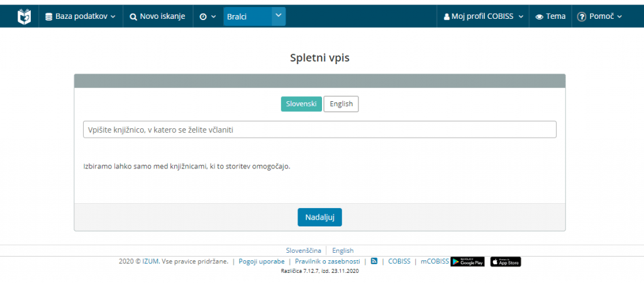Click the App Store badge
This screenshot has width=644, height=283.
click(x=506, y=262)
